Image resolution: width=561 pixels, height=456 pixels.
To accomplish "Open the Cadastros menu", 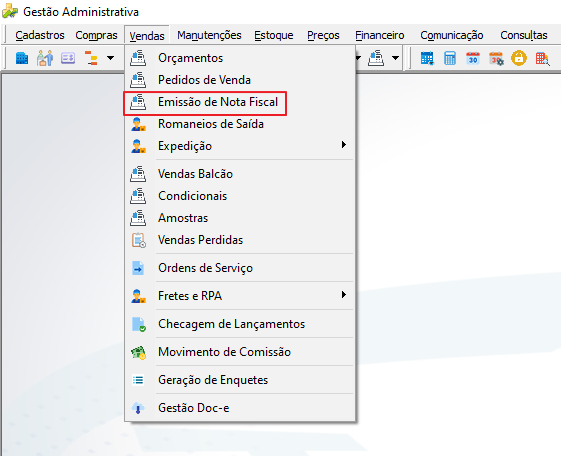I will [x=40, y=35].
